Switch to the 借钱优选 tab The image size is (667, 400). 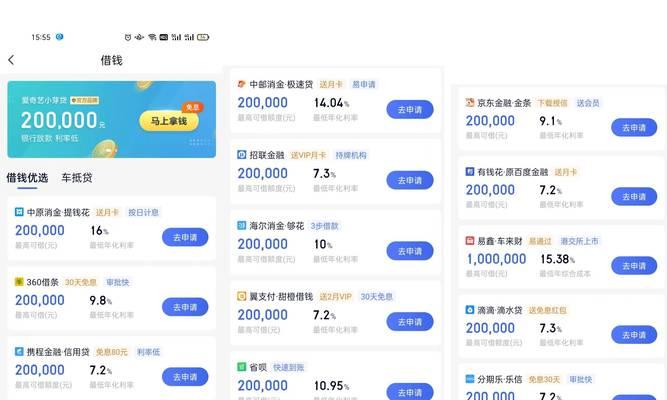(27, 178)
